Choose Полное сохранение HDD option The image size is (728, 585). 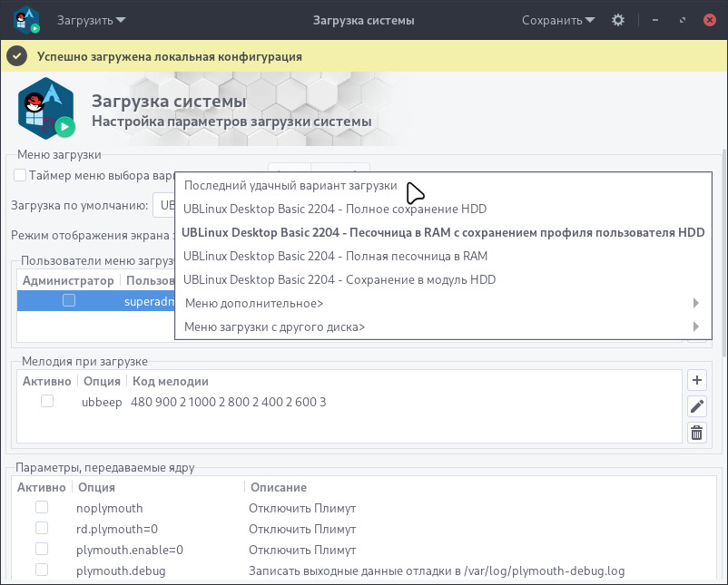443,209
